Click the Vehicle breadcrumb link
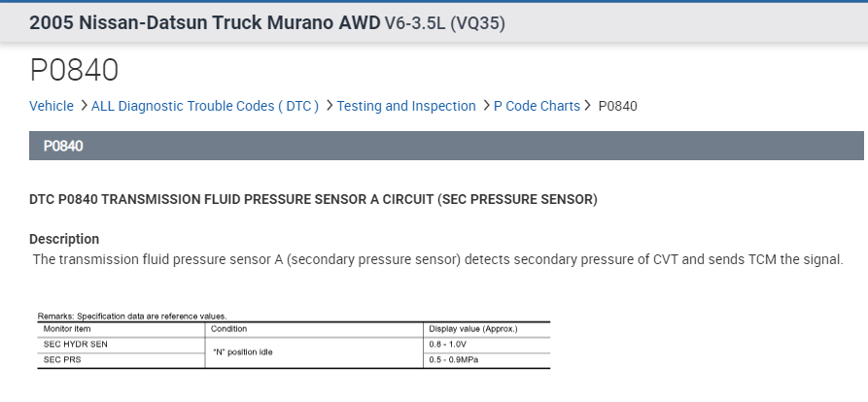 click(x=51, y=106)
